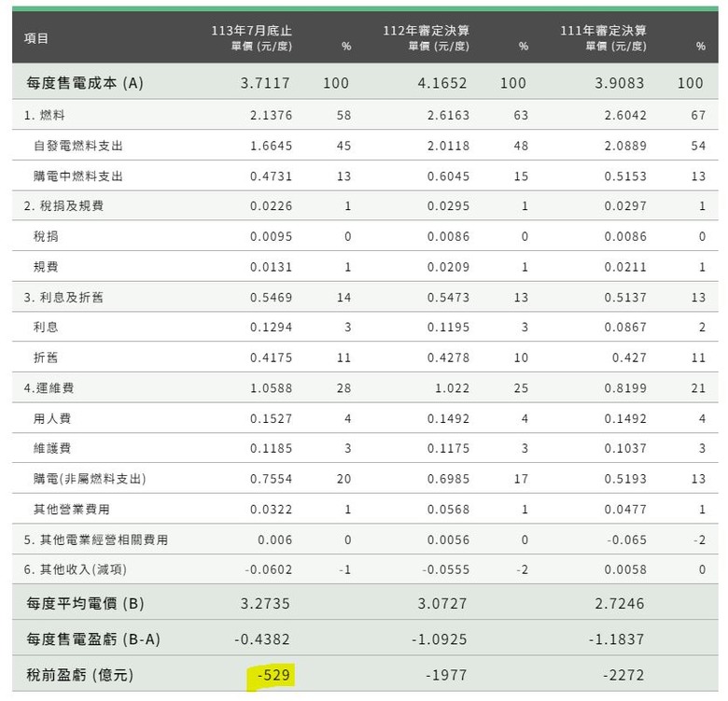
Task: Select the value 0.0867
Action: tap(625, 328)
